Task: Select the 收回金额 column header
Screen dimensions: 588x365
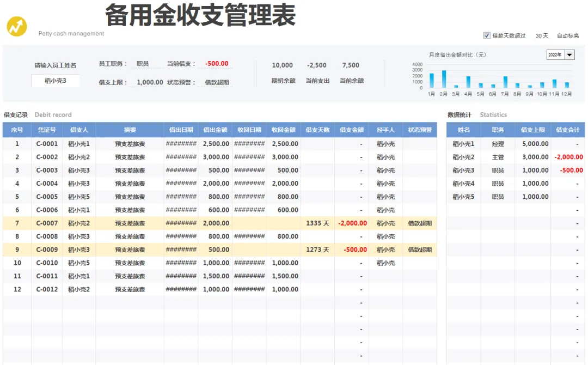Action: pyautogui.click(x=284, y=130)
